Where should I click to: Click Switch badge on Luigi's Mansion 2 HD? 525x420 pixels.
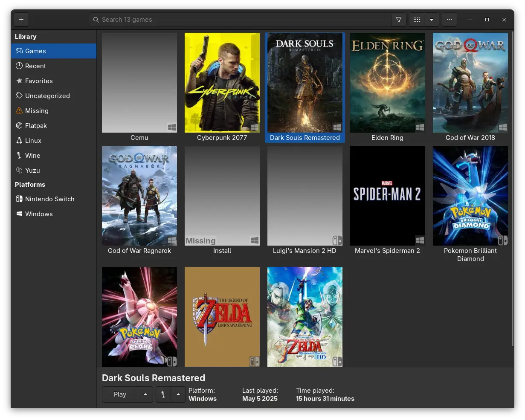tap(337, 240)
